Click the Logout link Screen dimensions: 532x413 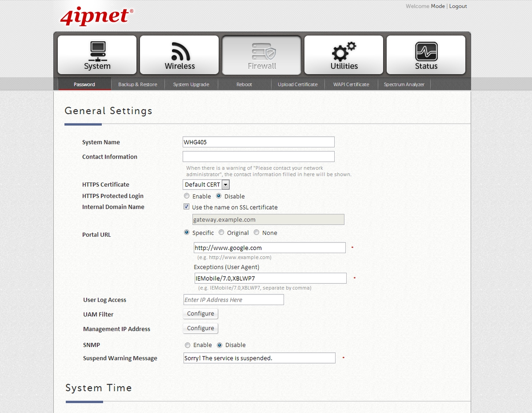coord(458,6)
